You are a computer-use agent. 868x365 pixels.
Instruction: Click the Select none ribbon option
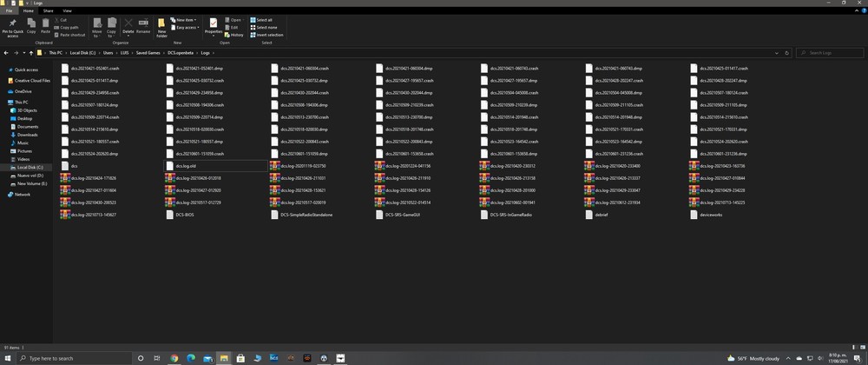pos(264,27)
